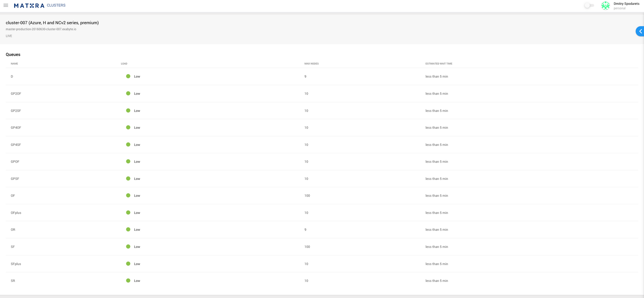
Task: Click the LOAD column header
Action: point(124,64)
